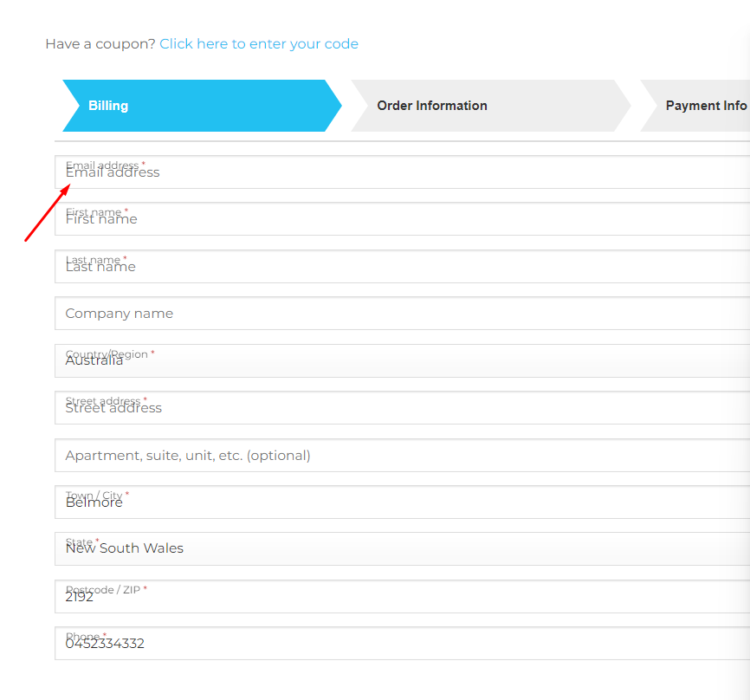750x700 pixels.
Task: Expand the State dropdown New South Wales
Action: [402, 548]
